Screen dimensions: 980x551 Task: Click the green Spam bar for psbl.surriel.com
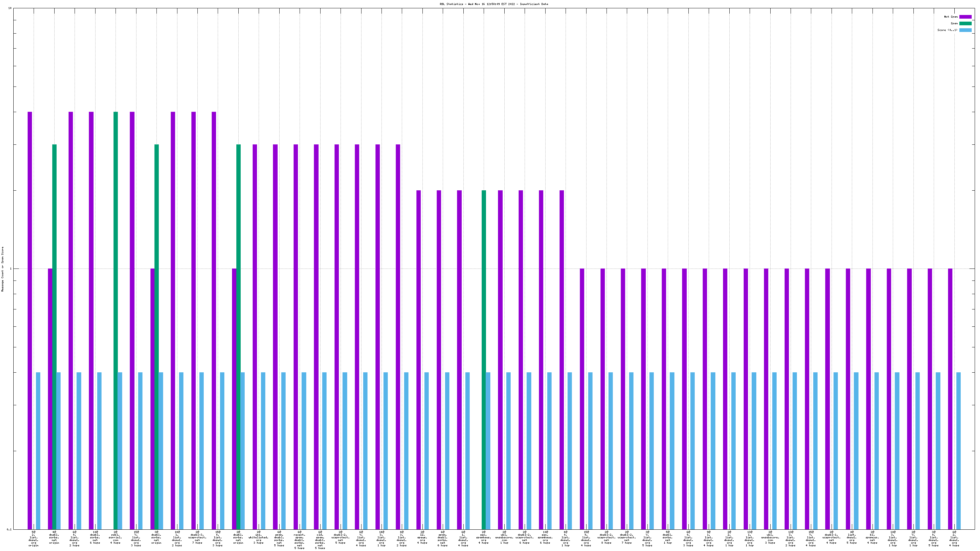(x=116, y=319)
